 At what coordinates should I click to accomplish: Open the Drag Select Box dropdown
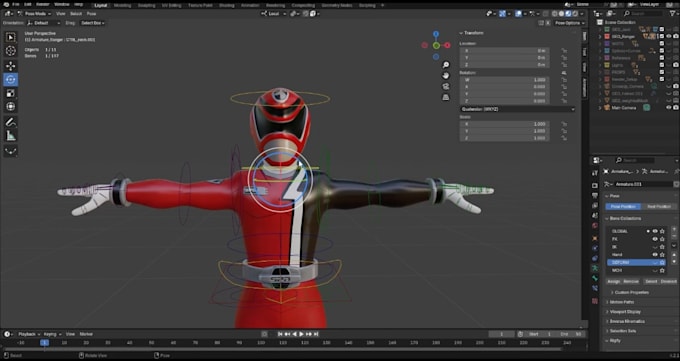coord(93,23)
